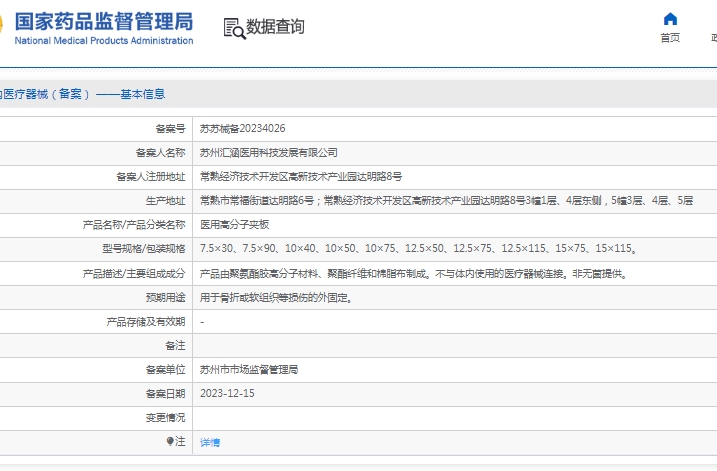Click the 备案单位 row label
717x471 pixels.
tap(166, 369)
